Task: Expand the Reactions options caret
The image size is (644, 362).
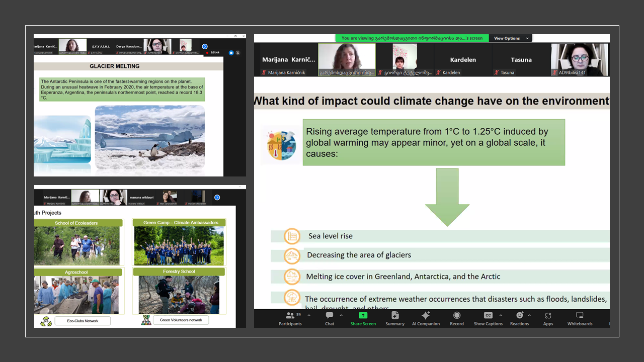Action: pos(529,316)
